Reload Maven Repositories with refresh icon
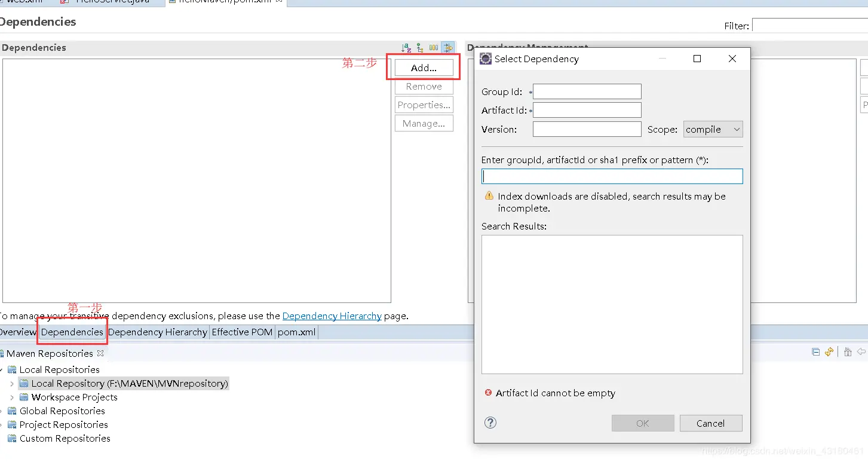Viewport: 868px width, 462px height. (829, 352)
